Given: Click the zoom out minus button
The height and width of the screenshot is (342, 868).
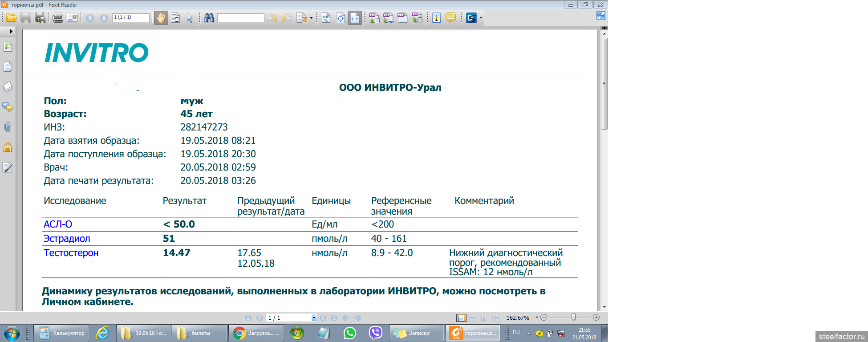Looking at the screenshot, I should coord(544,318).
